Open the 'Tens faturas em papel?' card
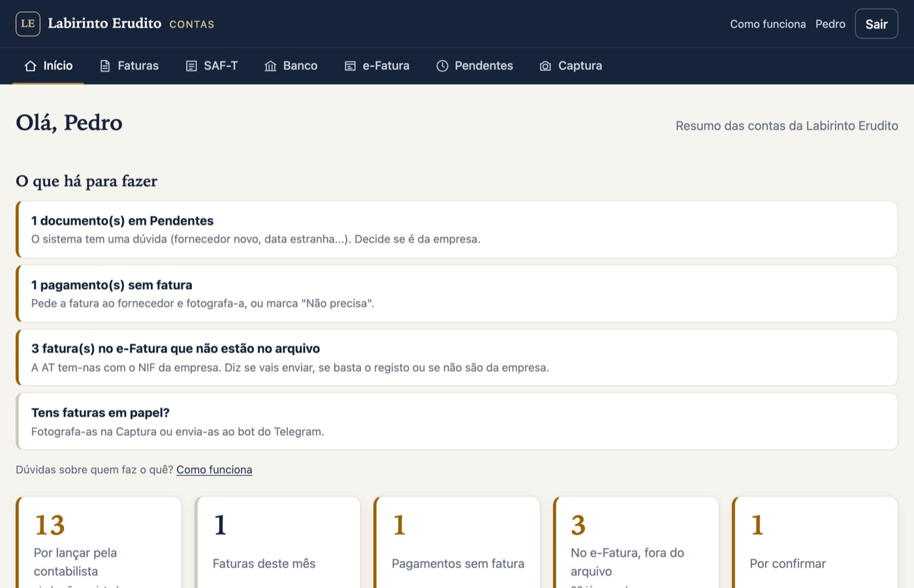 457,422
